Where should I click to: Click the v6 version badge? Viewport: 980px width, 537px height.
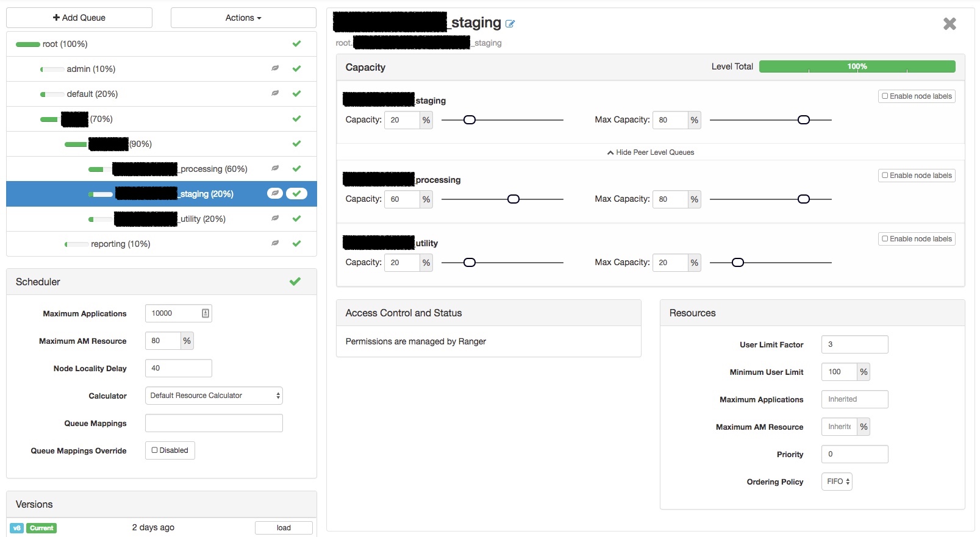pyautogui.click(x=17, y=528)
